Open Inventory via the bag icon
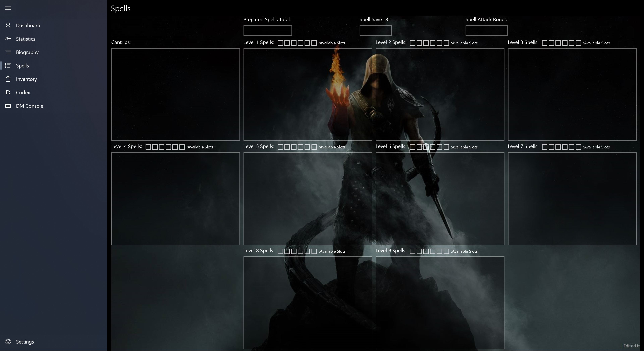644x351 pixels. coord(8,79)
